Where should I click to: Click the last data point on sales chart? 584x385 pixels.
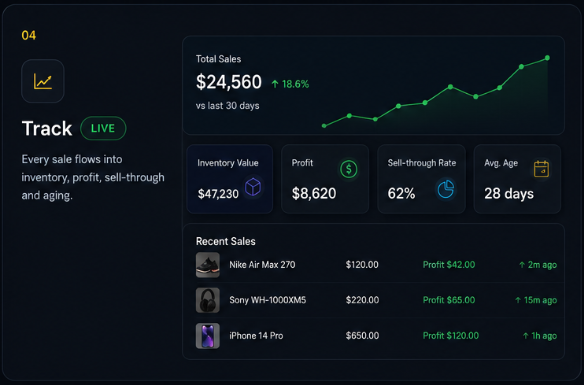(547, 58)
